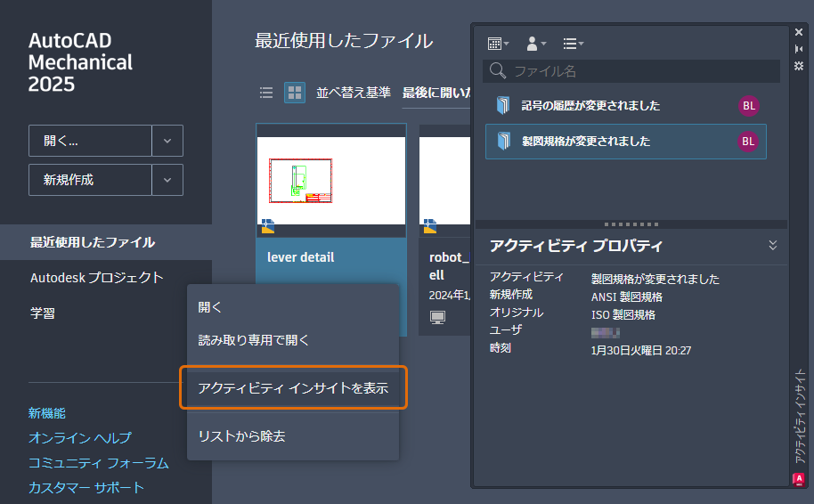Image resolution: width=814 pixels, height=504 pixels.
Task: Click the 新規作成 button
Action: click(x=90, y=180)
